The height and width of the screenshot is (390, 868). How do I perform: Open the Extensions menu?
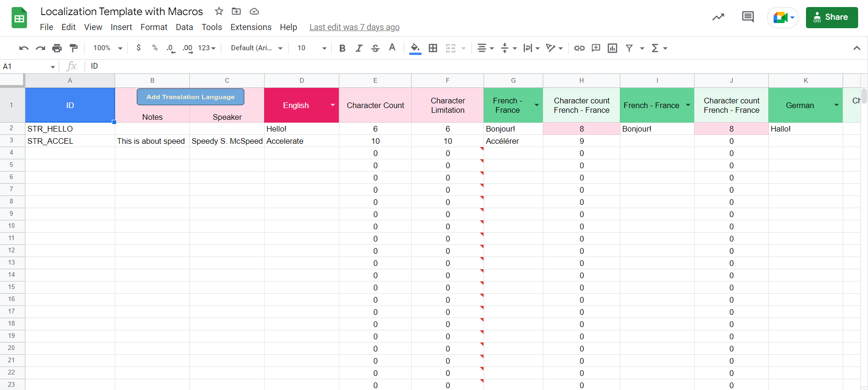(250, 27)
